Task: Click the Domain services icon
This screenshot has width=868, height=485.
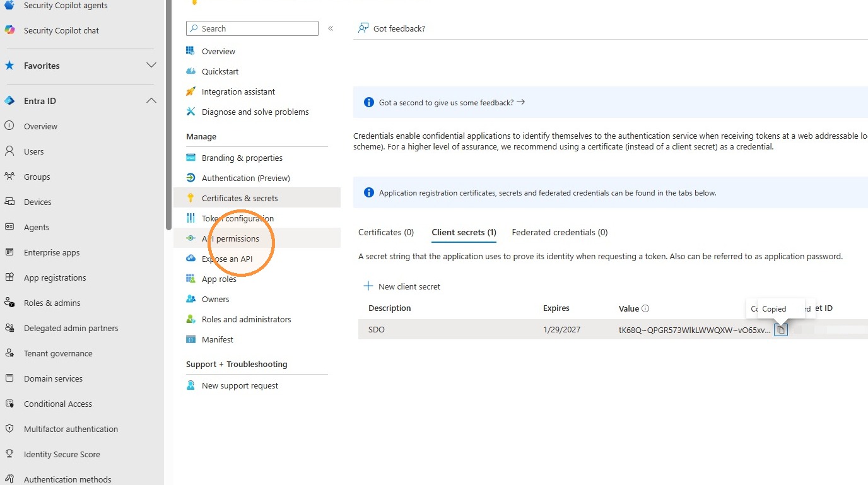Action: (9, 378)
